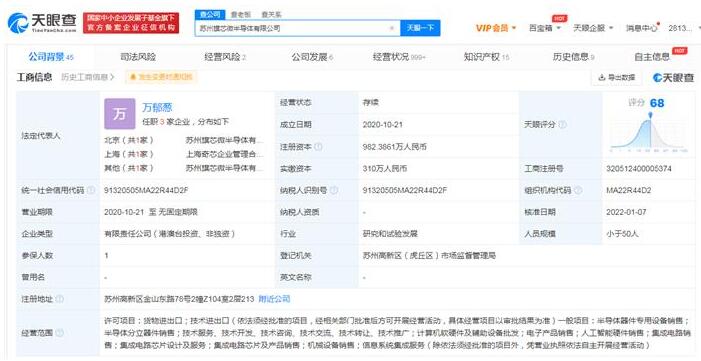Click the help icon beside 组织机构代码
This screenshot has height=361, width=701.
click(x=578, y=190)
